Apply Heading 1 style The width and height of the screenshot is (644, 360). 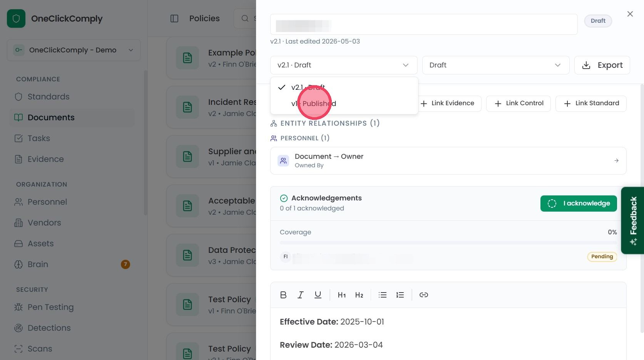342,295
